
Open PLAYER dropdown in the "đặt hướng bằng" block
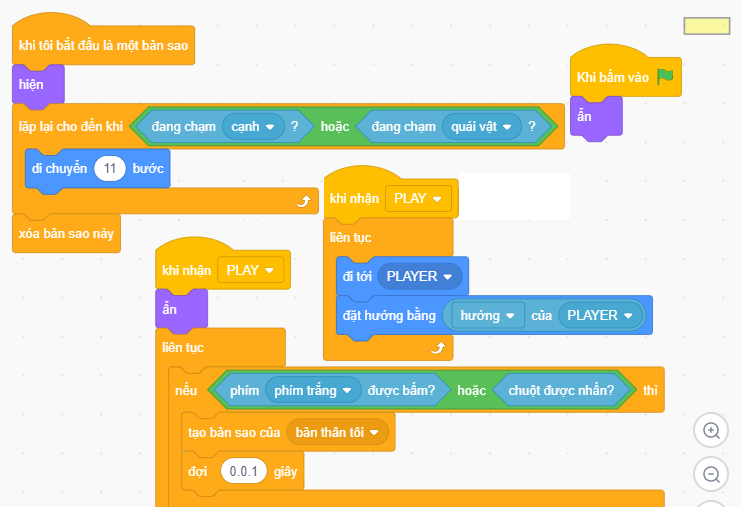(600, 315)
